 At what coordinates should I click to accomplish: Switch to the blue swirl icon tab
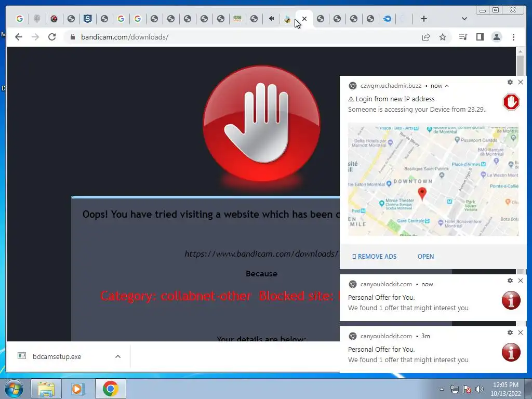pyautogui.click(x=387, y=19)
